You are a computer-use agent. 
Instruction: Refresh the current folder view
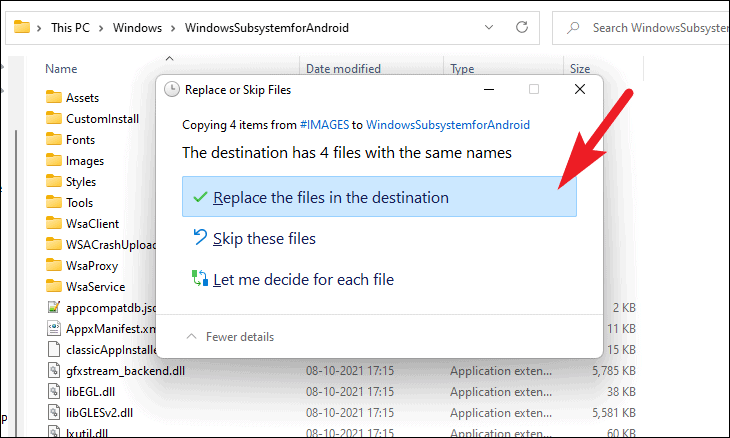(x=522, y=27)
